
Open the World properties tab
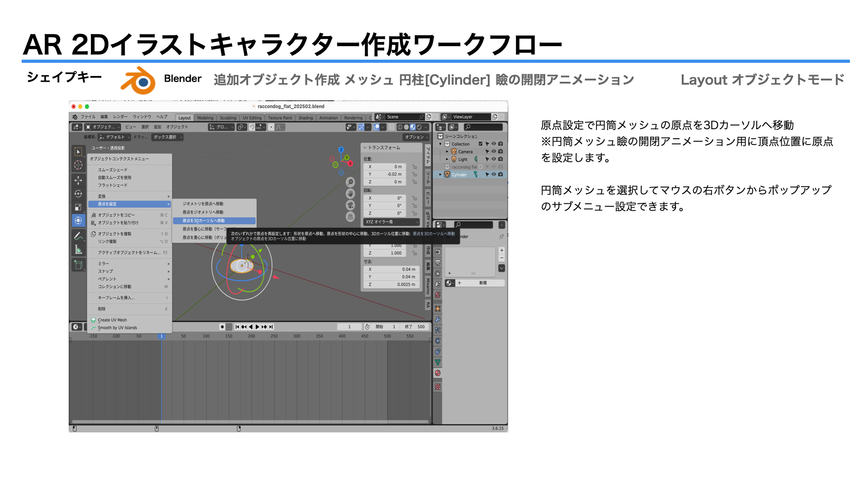438,295
